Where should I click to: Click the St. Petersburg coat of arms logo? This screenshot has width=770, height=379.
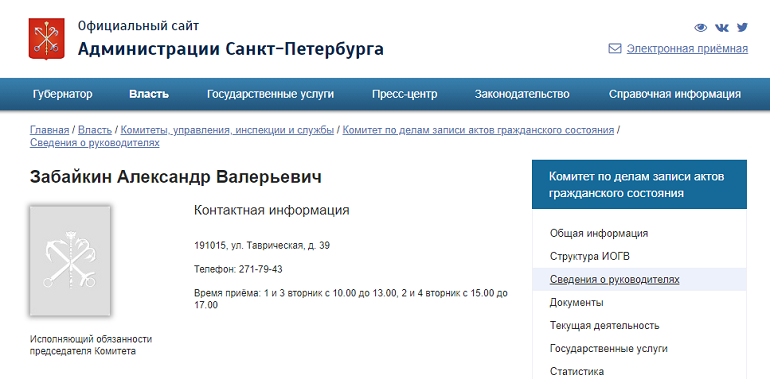click(47, 39)
